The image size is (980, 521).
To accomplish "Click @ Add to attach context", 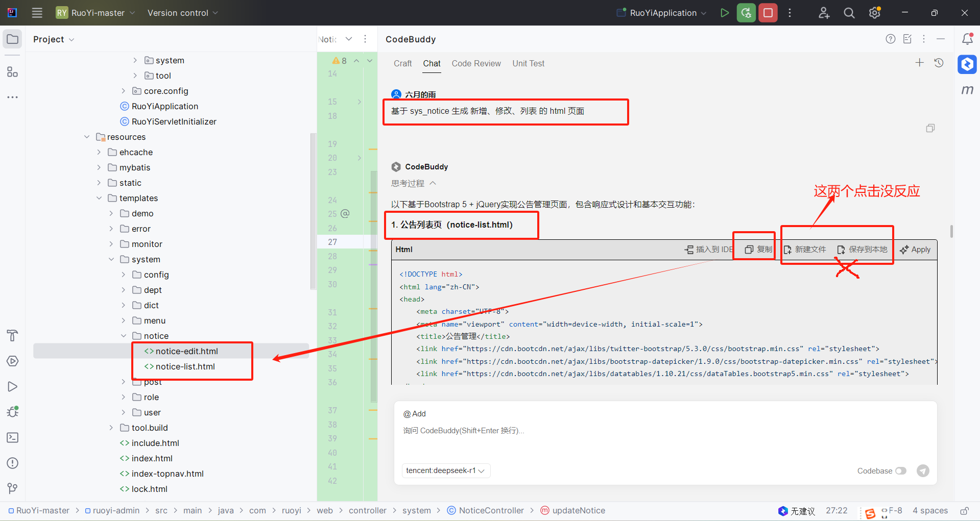I will (x=414, y=414).
